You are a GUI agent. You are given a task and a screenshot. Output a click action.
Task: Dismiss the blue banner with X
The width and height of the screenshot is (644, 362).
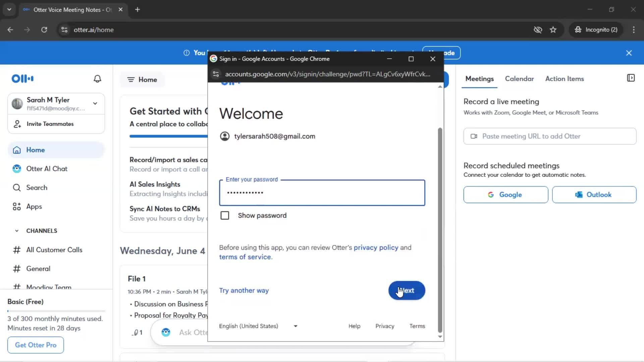tap(629, 53)
